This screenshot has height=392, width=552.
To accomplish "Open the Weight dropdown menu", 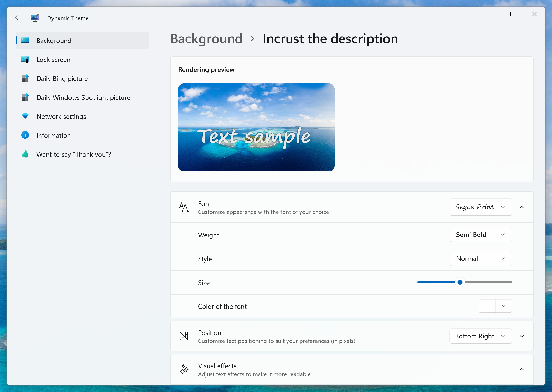I will pyautogui.click(x=479, y=235).
